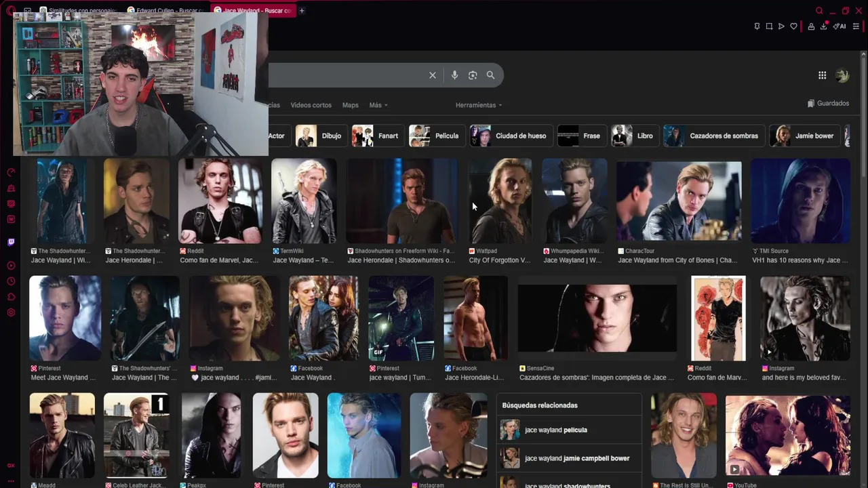The image size is (868, 488).
Task: Open related search jace wayland jamie campbell bower
Action: point(568,458)
